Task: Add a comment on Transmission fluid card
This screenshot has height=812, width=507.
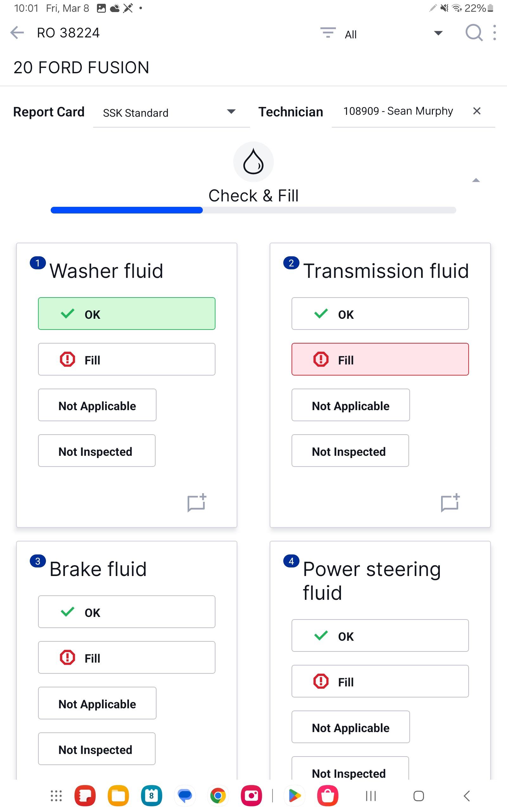Action: pos(450,503)
